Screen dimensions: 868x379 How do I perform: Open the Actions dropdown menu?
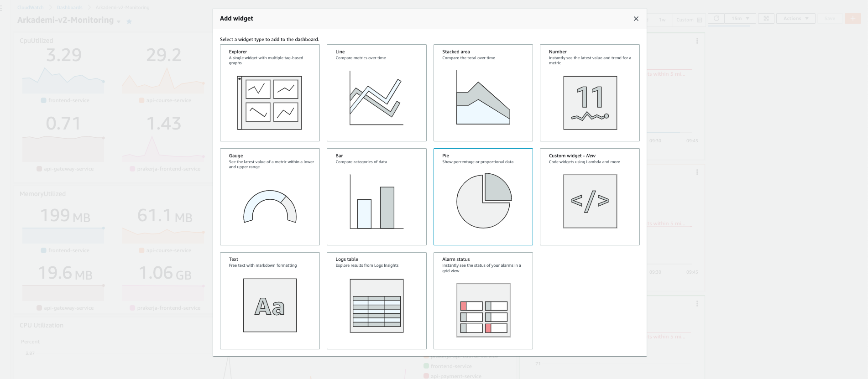click(796, 18)
